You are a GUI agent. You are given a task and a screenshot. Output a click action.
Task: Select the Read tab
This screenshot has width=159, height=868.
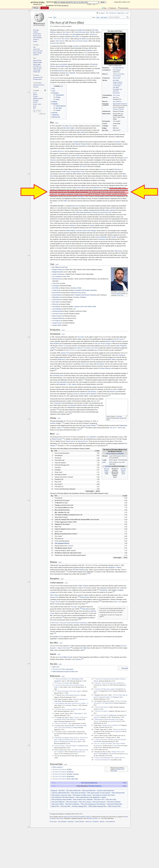(x=94, y=18)
